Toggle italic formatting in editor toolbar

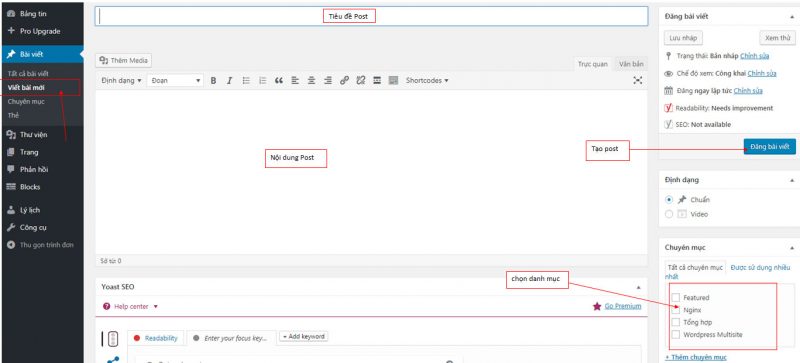tap(230, 80)
